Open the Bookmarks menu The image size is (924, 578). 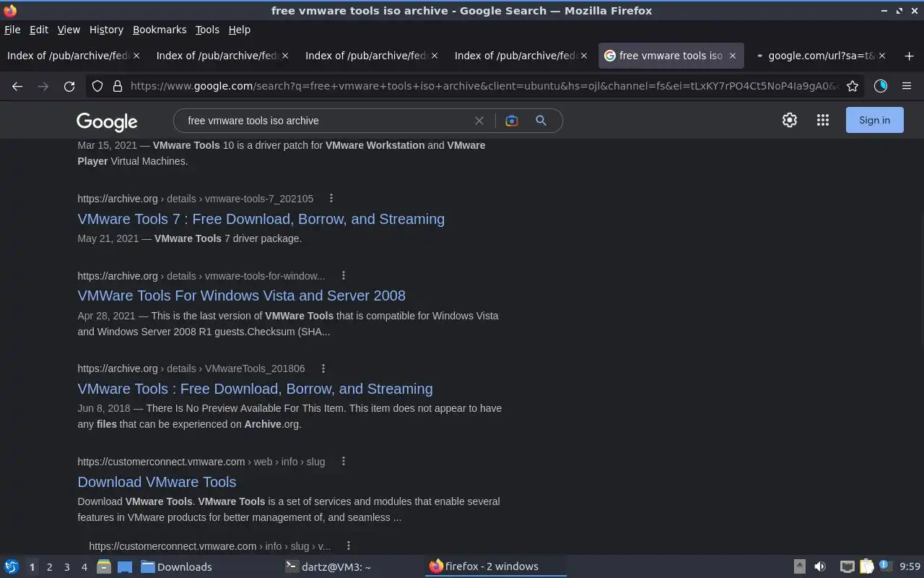tap(160, 30)
